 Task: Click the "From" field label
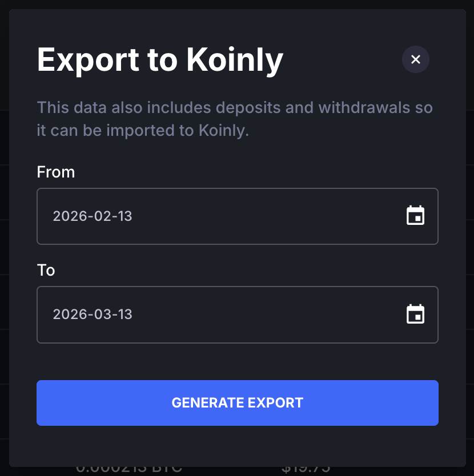coord(56,172)
